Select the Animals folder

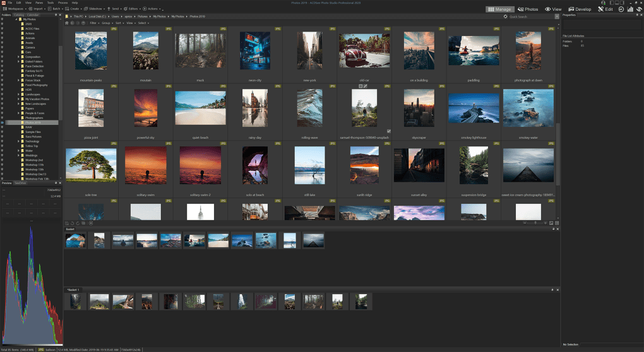pos(30,38)
